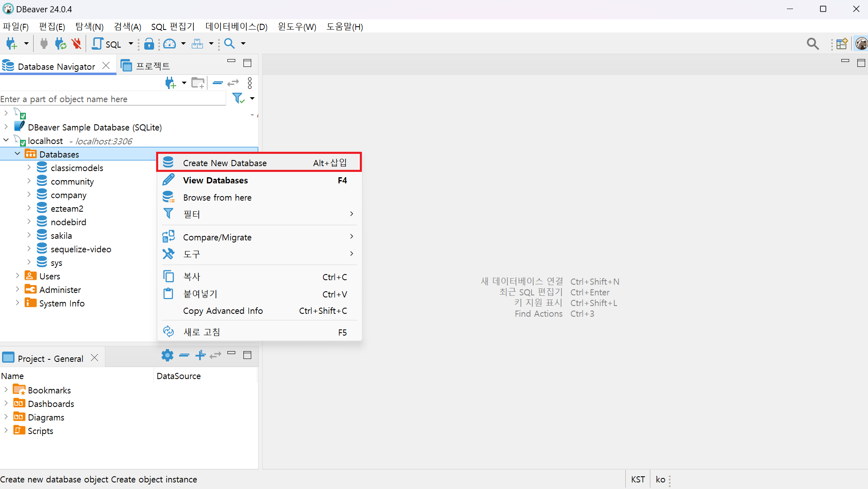Click the Project panel configuration gear icon
The height and width of the screenshot is (489, 868).
click(x=167, y=355)
